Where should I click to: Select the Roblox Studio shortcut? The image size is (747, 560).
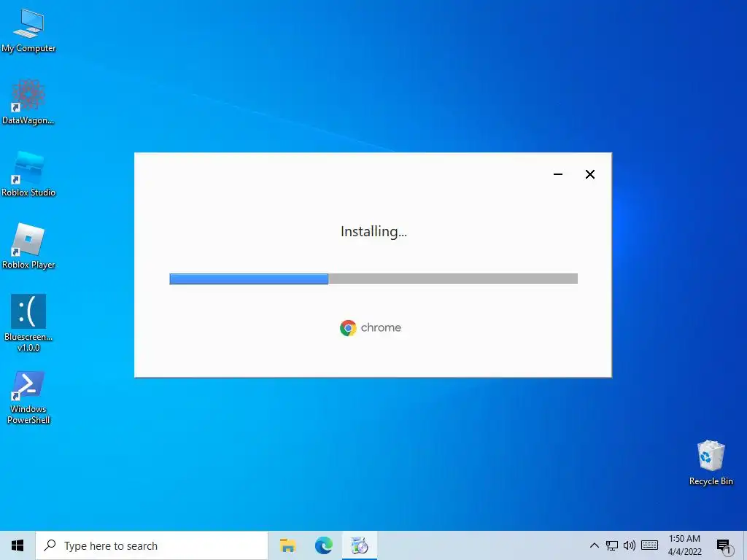click(28, 174)
